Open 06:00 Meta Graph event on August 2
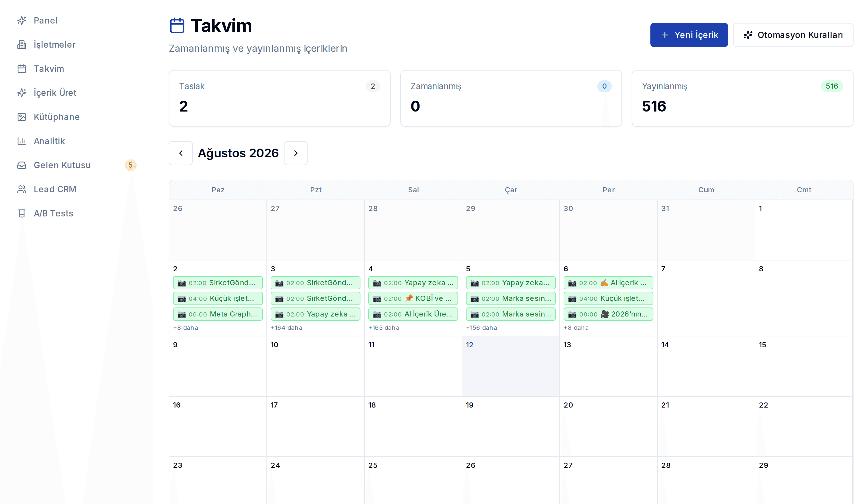 click(x=218, y=314)
